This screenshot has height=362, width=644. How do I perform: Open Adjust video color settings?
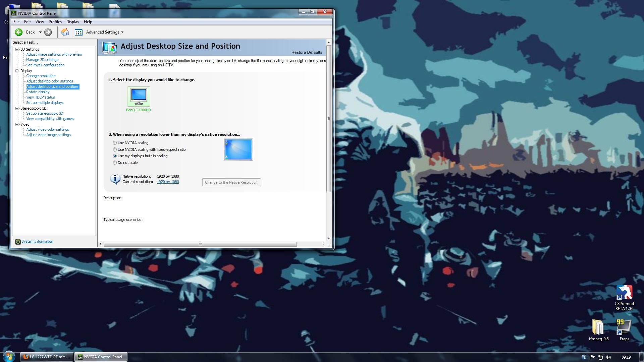pos(48,130)
